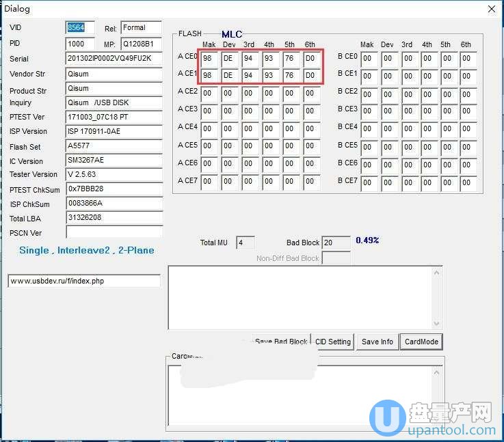Select the MP field showing Q1208B1

pyautogui.click(x=141, y=43)
